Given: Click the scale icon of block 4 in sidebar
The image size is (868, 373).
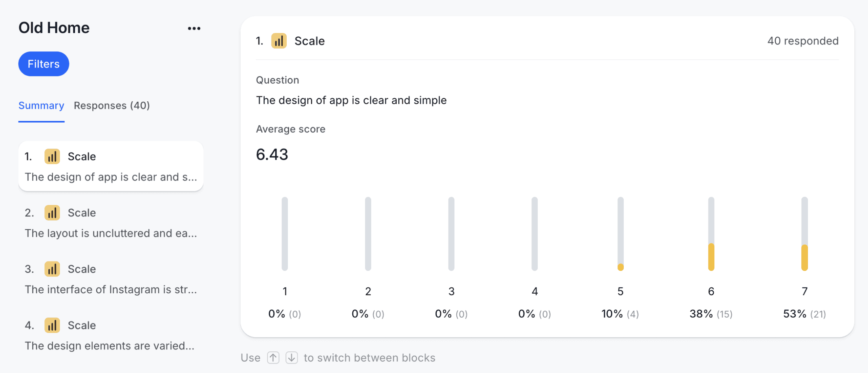Looking at the screenshot, I should [x=52, y=325].
